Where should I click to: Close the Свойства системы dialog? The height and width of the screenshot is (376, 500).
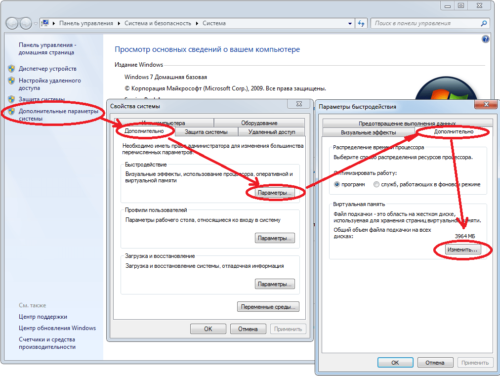point(299,104)
